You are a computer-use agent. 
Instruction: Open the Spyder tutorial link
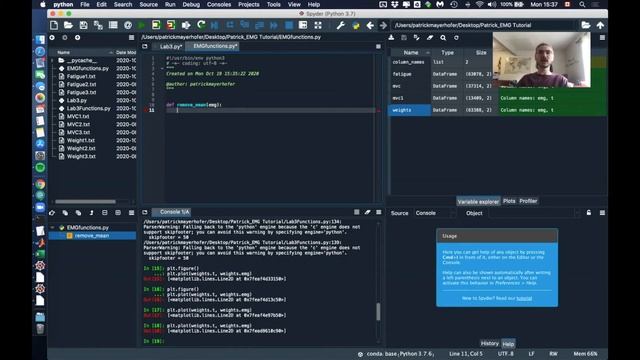pos(524,298)
